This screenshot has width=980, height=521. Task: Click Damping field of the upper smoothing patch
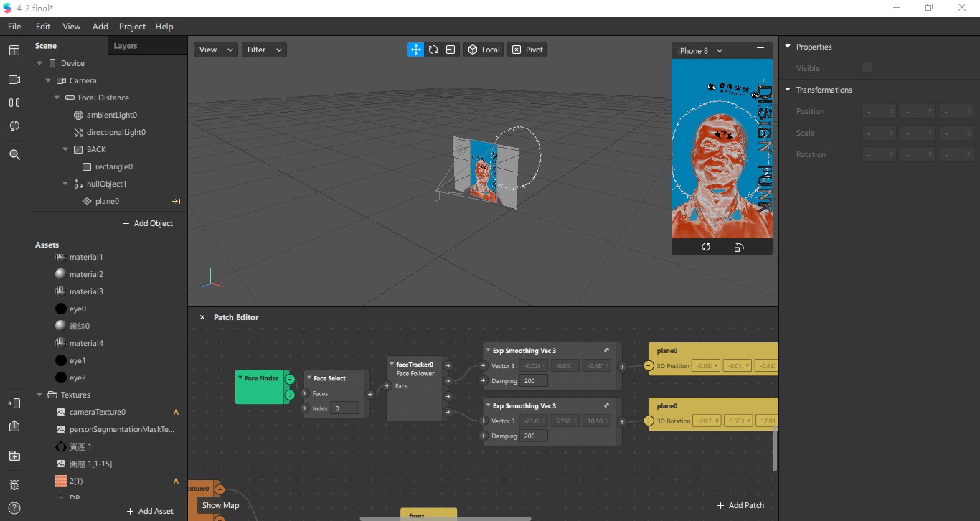click(x=534, y=381)
